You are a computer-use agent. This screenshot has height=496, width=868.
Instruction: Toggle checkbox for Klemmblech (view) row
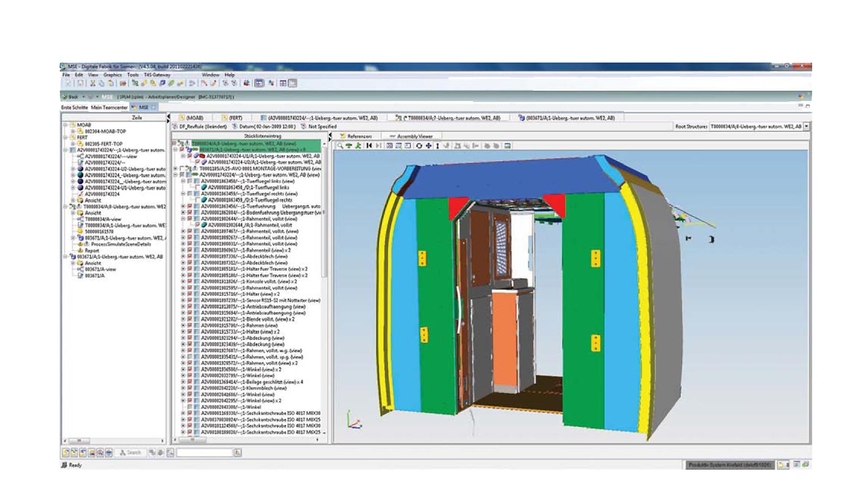pyautogui.click(x=190, y=388)
